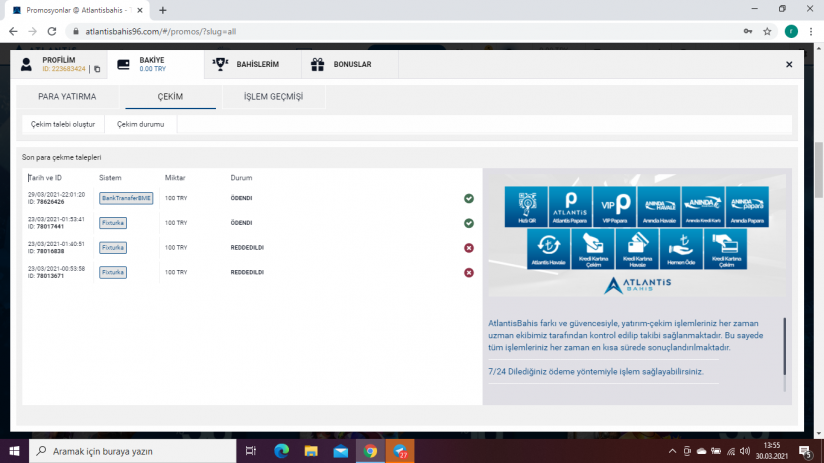Select the VIP Papara payment tile
The height and width of the screenshot is (463, 824).
click(614, 207)
